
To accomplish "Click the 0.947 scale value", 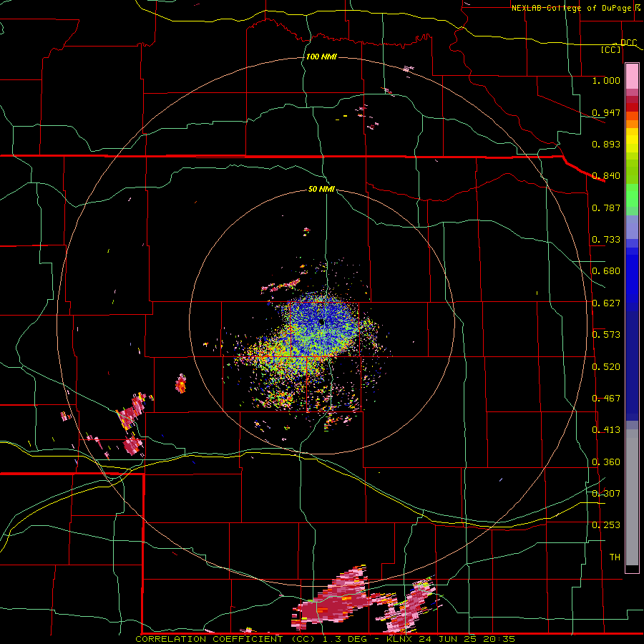I will pos(606,112).
